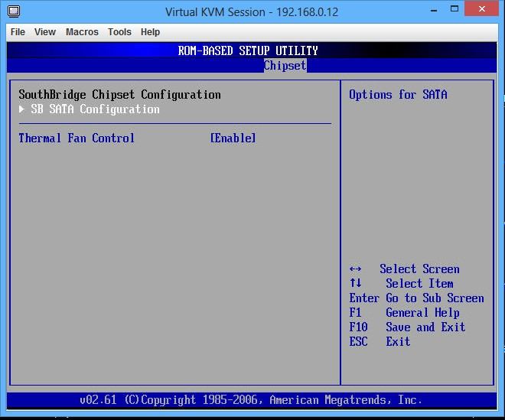Screen dimensions: 505x420
Task: Open the Macros menu
Action: [82, 32]
